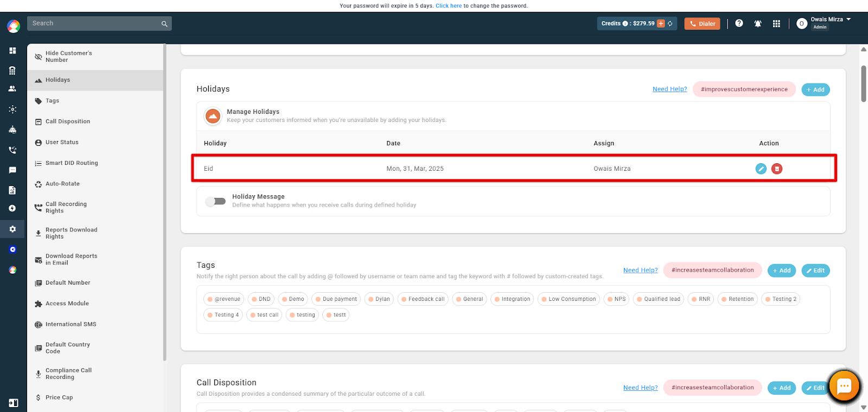The height and width of the screenshot is (412, 868).
Task: Click the Dialer button
Action: click(x=702, y=24)
